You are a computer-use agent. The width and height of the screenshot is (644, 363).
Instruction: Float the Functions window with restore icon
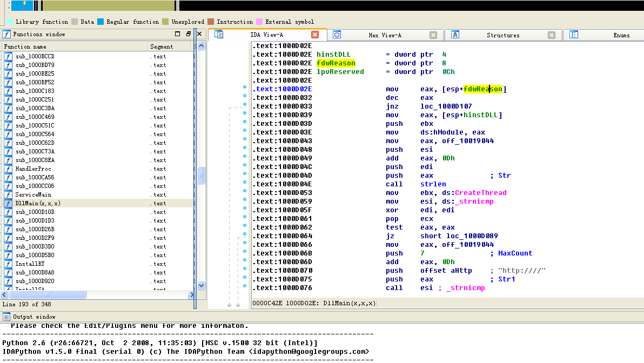pos(189,34)
